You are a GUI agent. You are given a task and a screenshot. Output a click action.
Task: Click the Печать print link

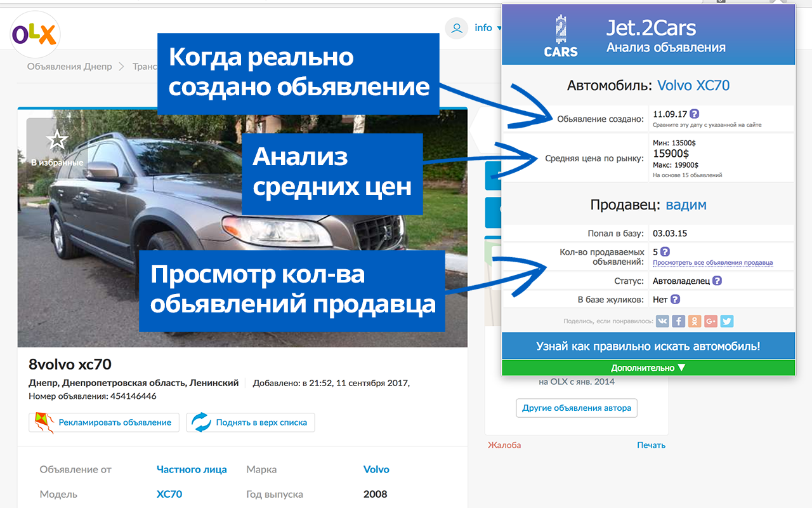click(x=651, y=445)
